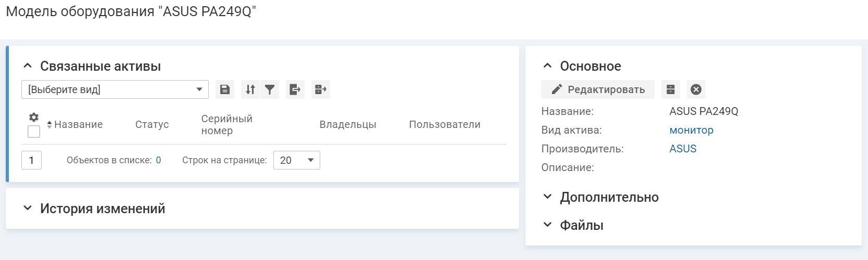The image size is (868, 260).
Task: Toggle the select-all checkbox in table header
Action: pyautogui.click(x=34, y=132)
